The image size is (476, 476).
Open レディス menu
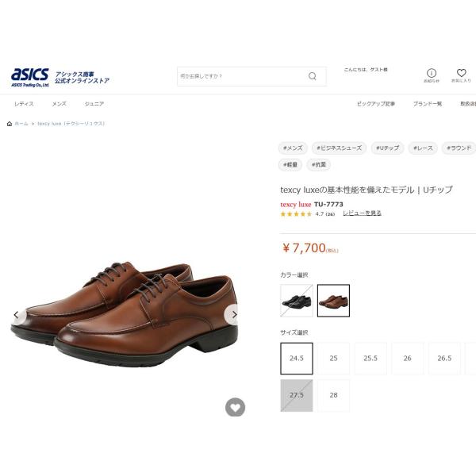[24, 104]
